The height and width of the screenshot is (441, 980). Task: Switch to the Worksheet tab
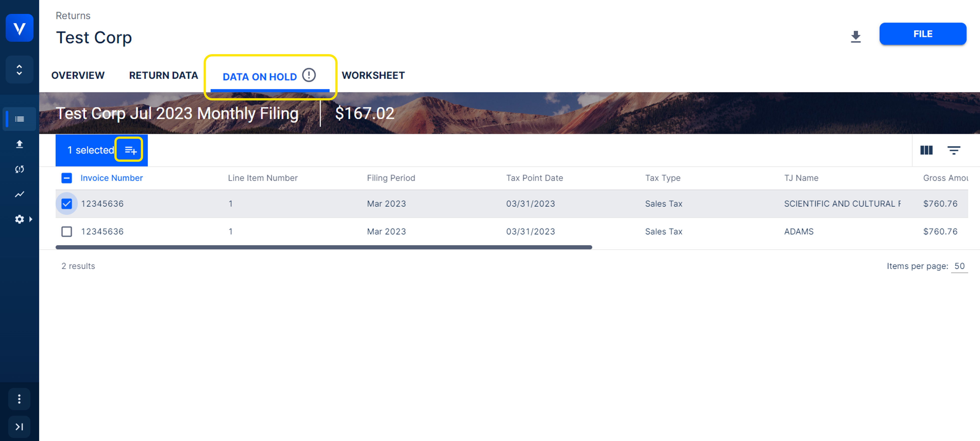373,75
